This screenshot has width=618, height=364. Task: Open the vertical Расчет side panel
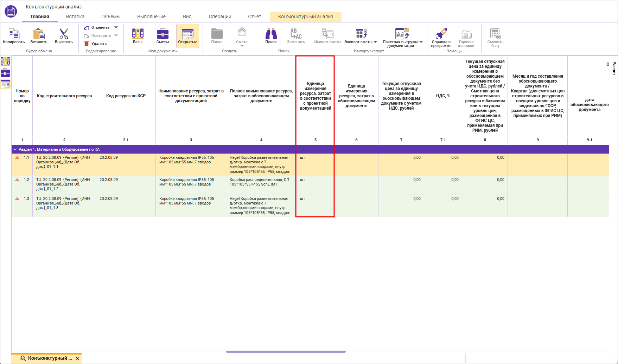point(614,68)
